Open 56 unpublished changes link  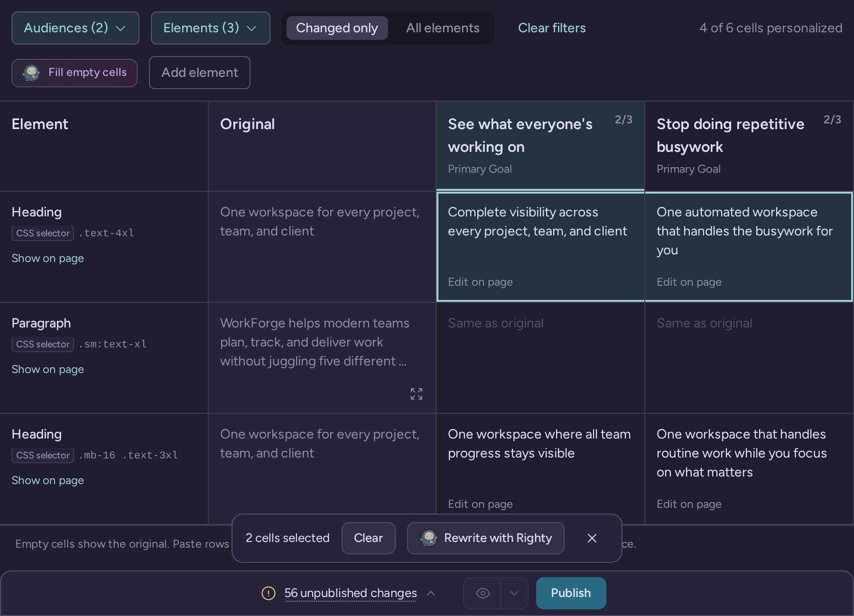(x=351, y=593)
